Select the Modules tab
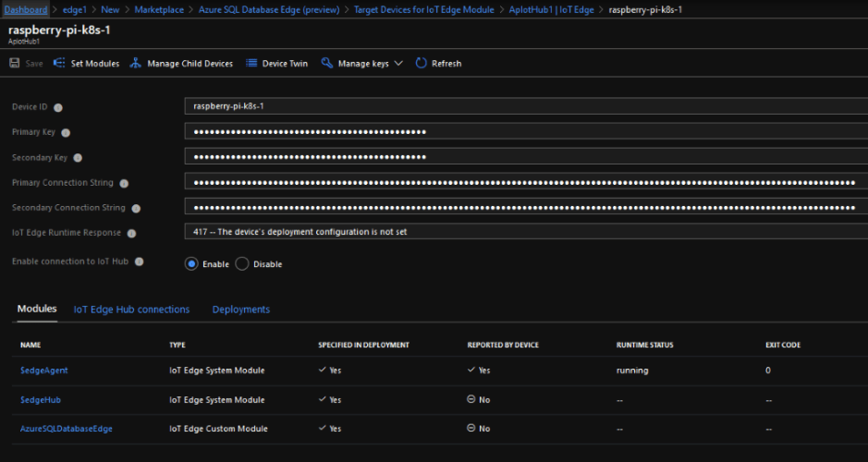868x462 pixels. [37, 309]
